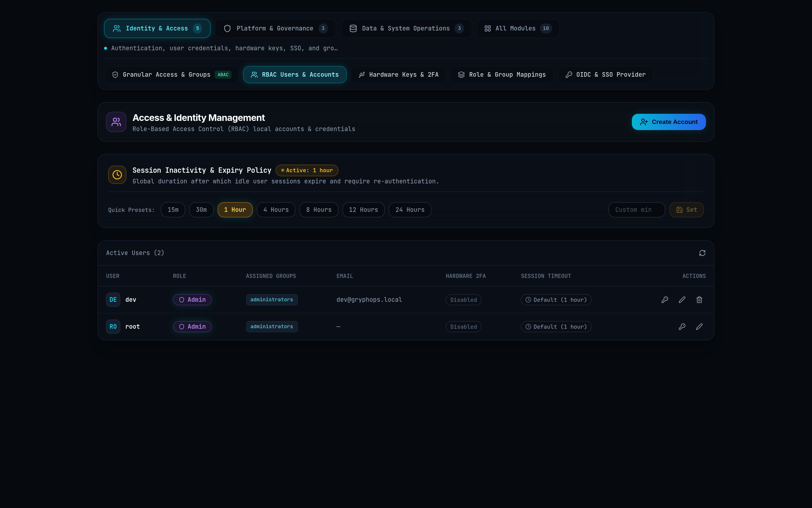This screenshot has height=508, width=812.
Task: Click the RO avatar for root
Action: point(113,327)
